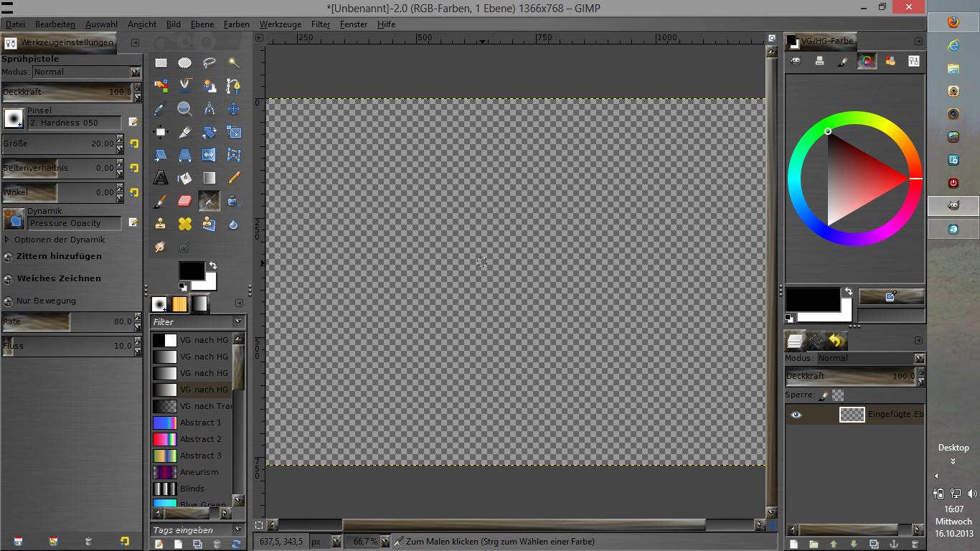Expand Optionen der Dynamik section

click(8, 240)
